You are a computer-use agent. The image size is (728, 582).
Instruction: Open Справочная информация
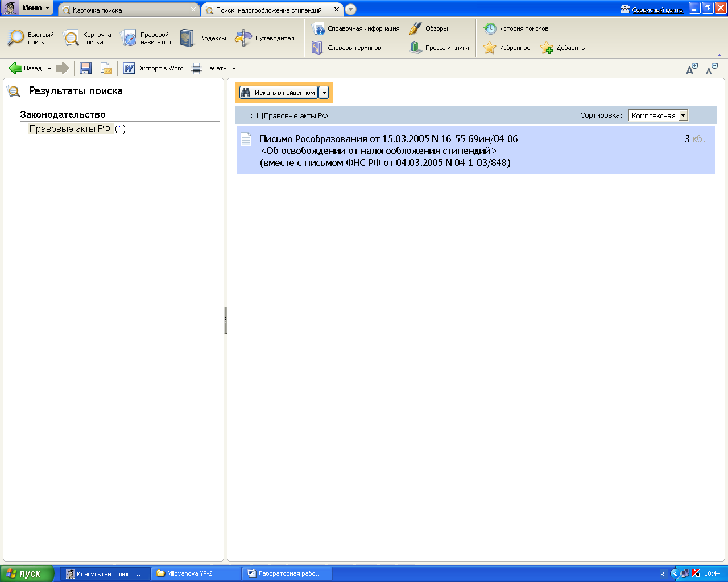pyautogui.click(x=356, y=28)
